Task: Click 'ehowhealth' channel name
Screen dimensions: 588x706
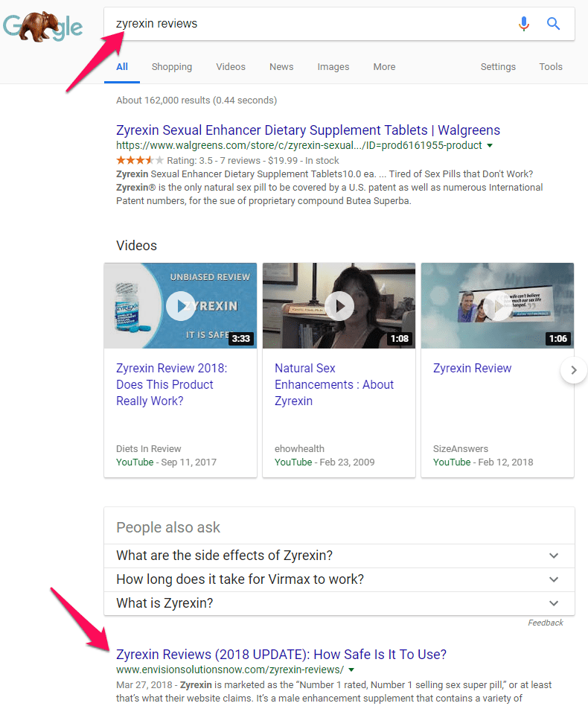Action: coord(299,449)
